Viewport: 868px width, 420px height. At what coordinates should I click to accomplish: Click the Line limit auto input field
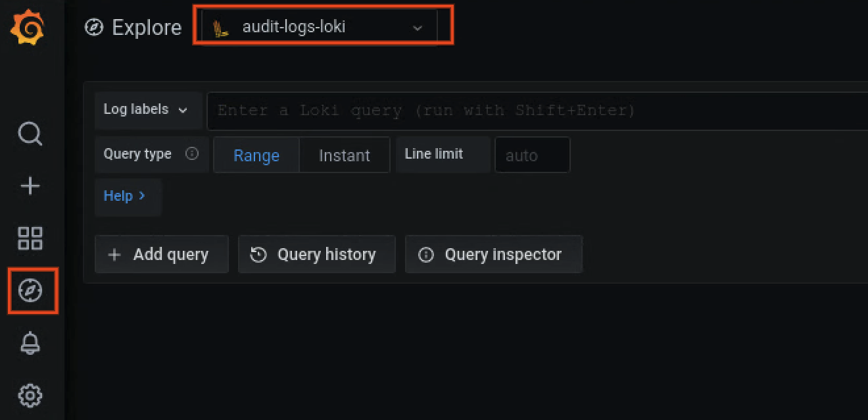[531, 155]
